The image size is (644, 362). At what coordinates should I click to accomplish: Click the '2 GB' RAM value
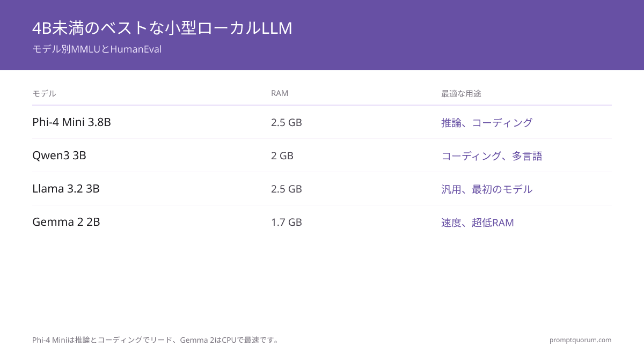282,156
